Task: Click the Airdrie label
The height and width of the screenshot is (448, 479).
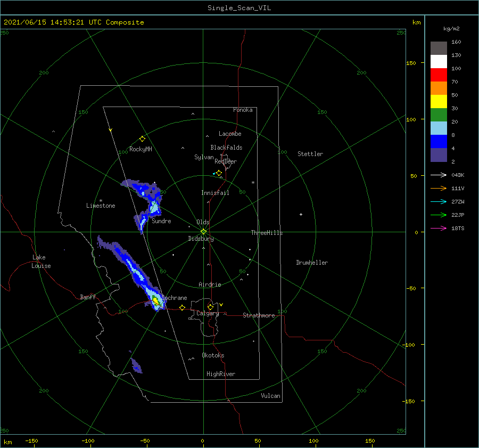Action: click(210, 284)
